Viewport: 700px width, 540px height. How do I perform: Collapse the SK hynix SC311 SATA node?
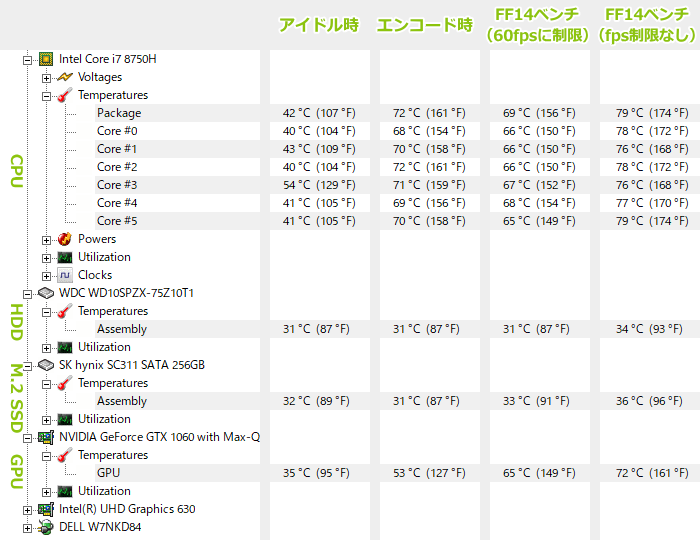[x=27, y=366]
